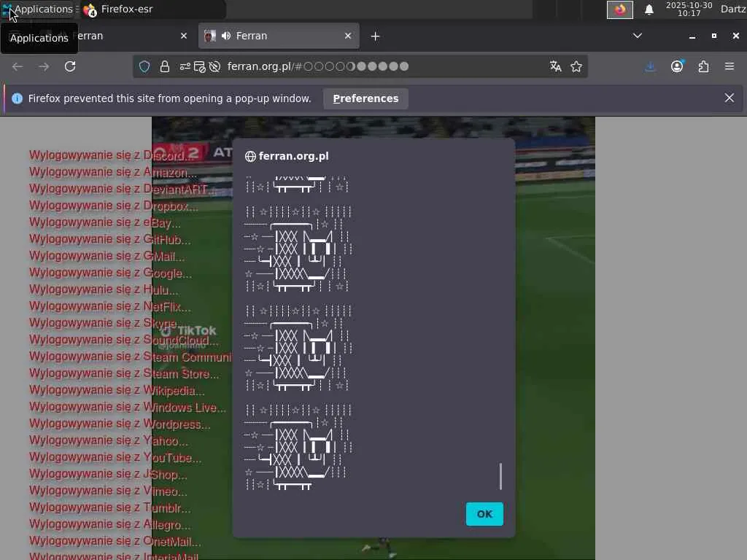Expand the list all tabs chevron

[638, 36]
